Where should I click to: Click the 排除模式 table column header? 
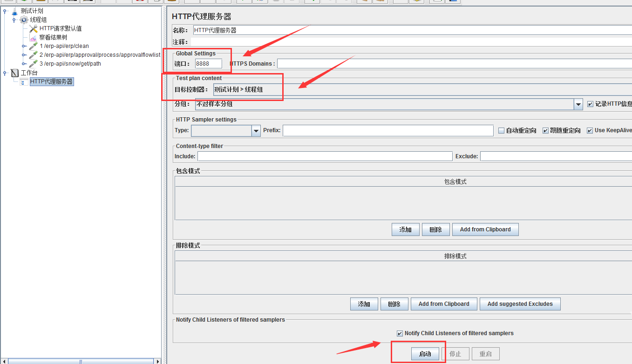pos(403,256)
